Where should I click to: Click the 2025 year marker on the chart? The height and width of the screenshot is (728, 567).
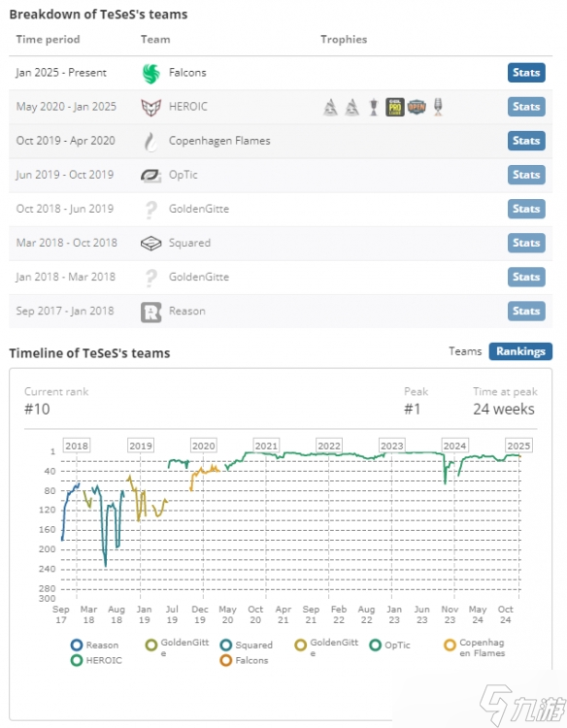pyautogui.click(x=518, y=446)
